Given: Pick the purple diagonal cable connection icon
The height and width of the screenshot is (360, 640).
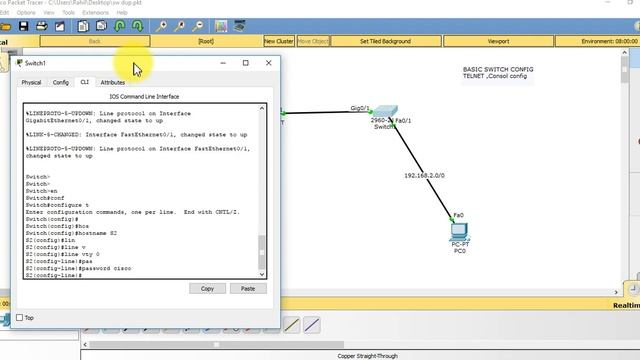Looking at the screenshot, I should pyautogui.click(x=312, y=325).
